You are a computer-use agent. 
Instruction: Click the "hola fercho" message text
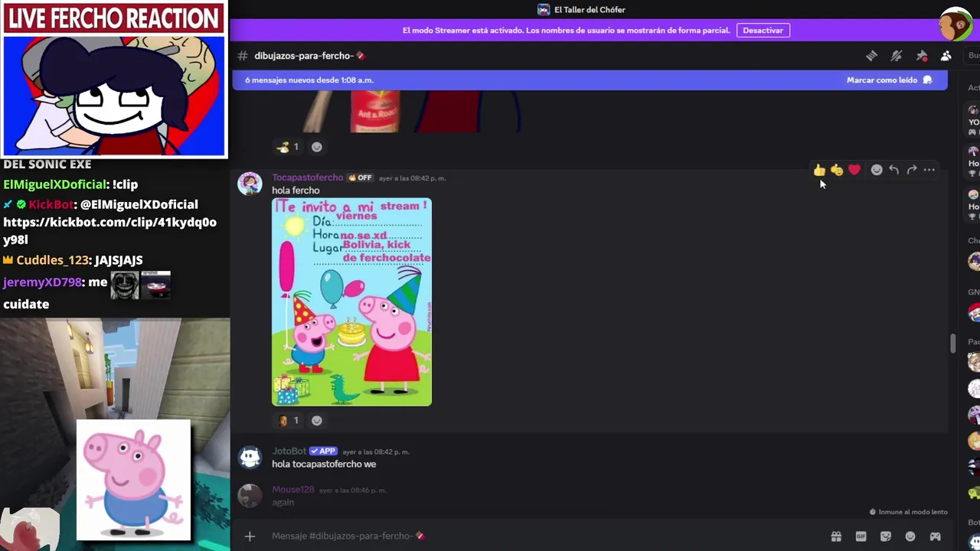(296, 191)
